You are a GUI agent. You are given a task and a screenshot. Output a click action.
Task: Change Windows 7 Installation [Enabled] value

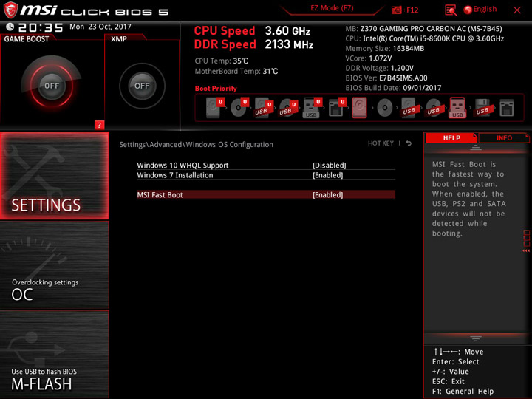tap(328, 175)
